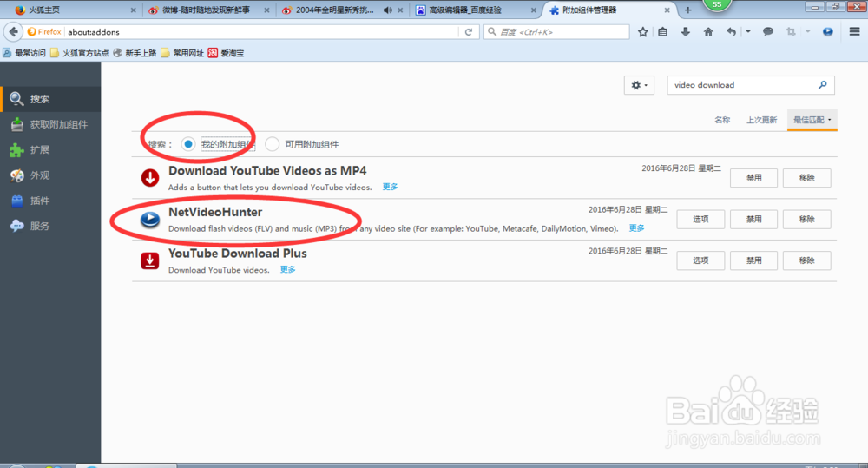Viewport: 868px width, 468px height.
Task: Open 最佳匹配 sort dropdown
Action: [812, 120]
